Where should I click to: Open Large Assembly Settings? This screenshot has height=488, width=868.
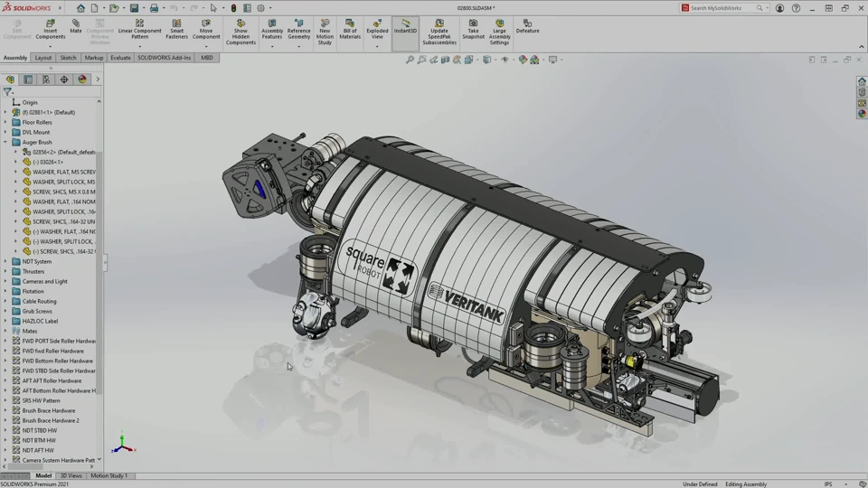pos(499,33)
